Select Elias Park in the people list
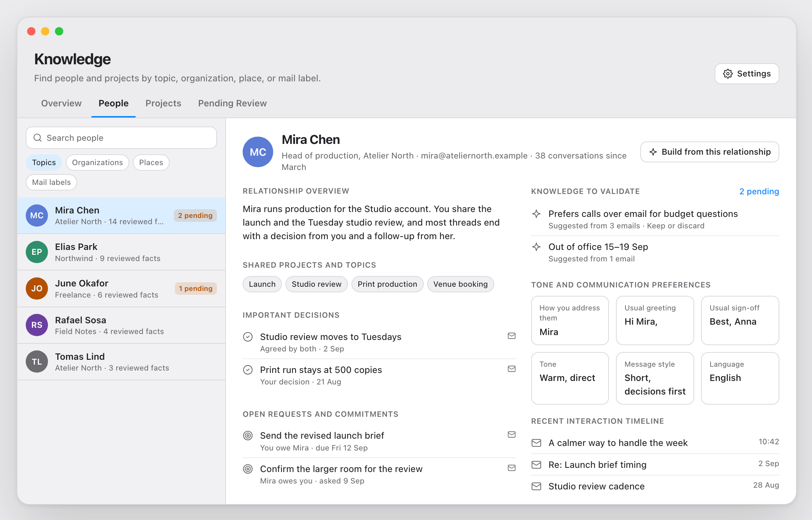The height and width of the screenshot is (520, 812). [121, 252]
